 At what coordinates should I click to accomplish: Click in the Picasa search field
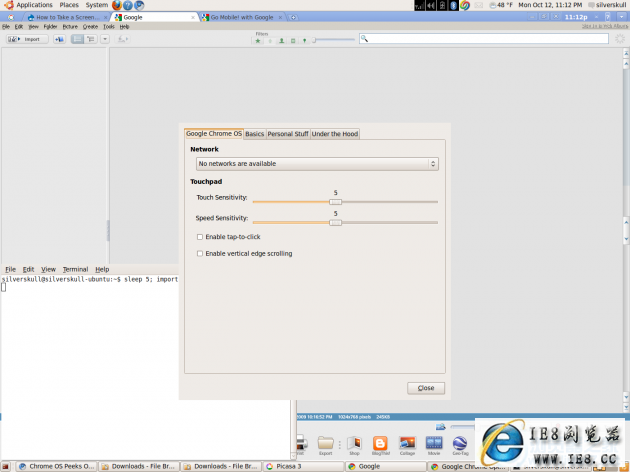click(x=484, y=39)
